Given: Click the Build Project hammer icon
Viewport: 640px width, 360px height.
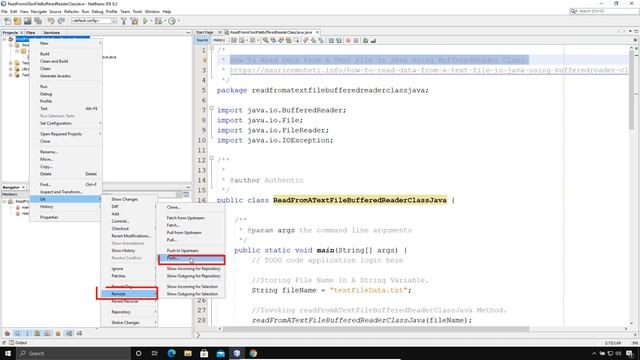Looking at the screenshot, I should pos(124,21).
